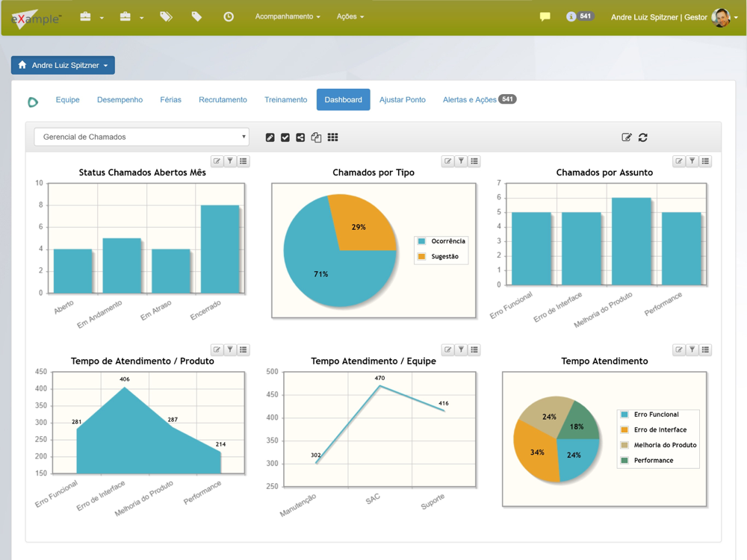Open list icon on Tempo Atendimento chart
The width and height of the screenshot is (747, 560).
tap(705, 349)
